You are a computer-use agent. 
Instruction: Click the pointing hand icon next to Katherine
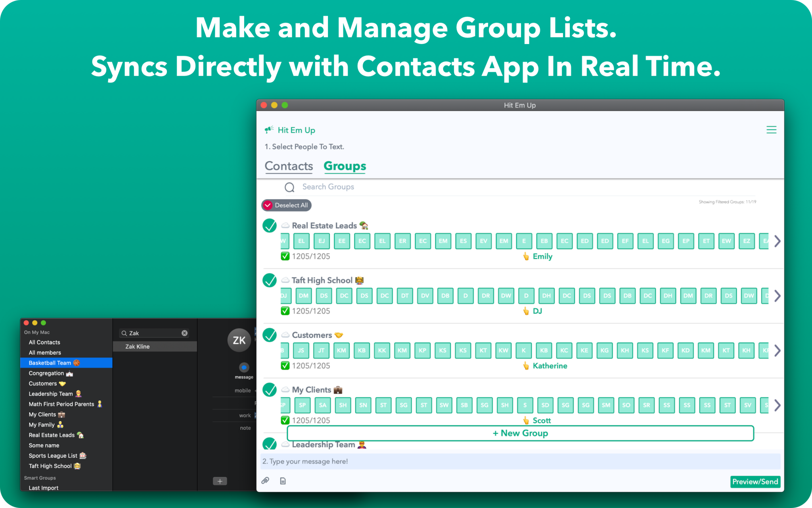pyautogui.click(x=526, y=366)
